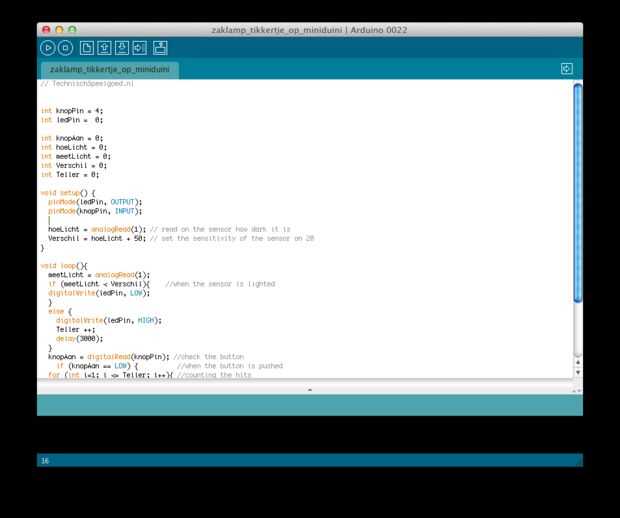Click the first comment line at top

[87, 83]
